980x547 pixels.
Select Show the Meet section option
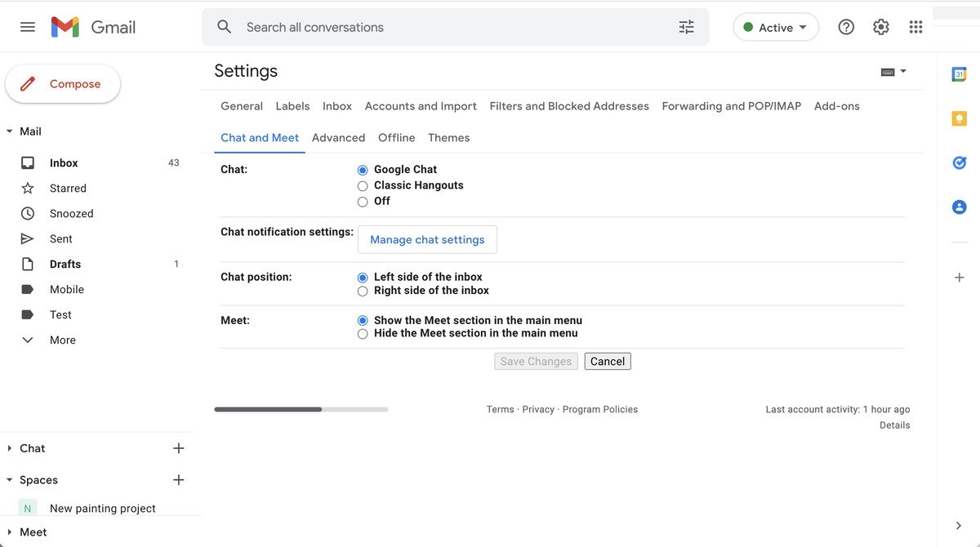(363, 321)
